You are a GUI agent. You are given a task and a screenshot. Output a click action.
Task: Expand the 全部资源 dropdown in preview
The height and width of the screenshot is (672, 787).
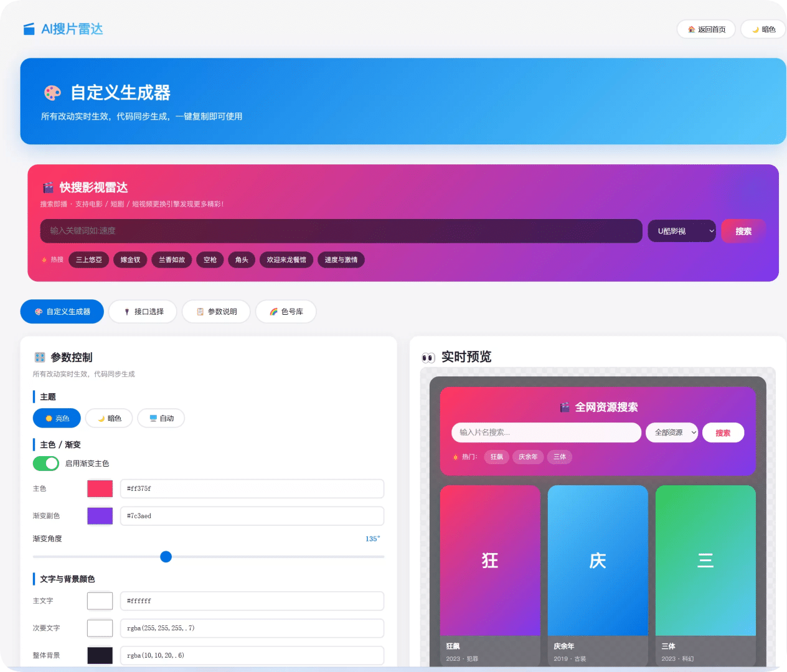672,432
